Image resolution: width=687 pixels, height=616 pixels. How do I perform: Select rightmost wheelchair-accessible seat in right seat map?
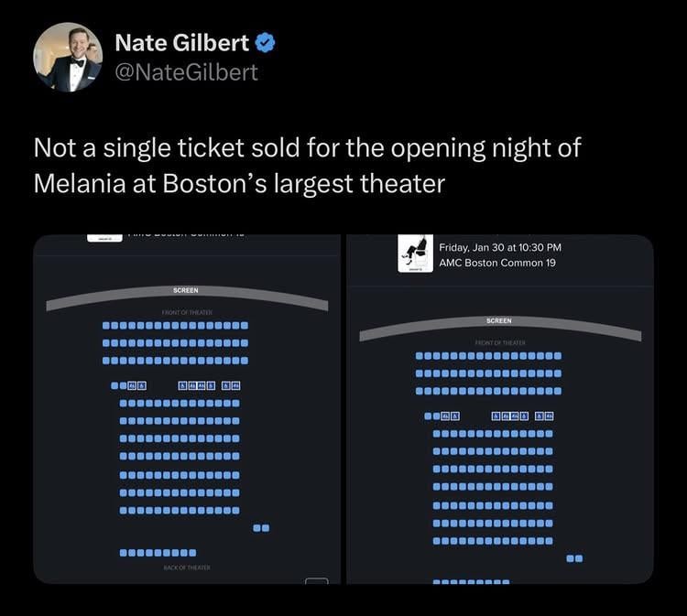pyautogui.click(x=549, y=416)
